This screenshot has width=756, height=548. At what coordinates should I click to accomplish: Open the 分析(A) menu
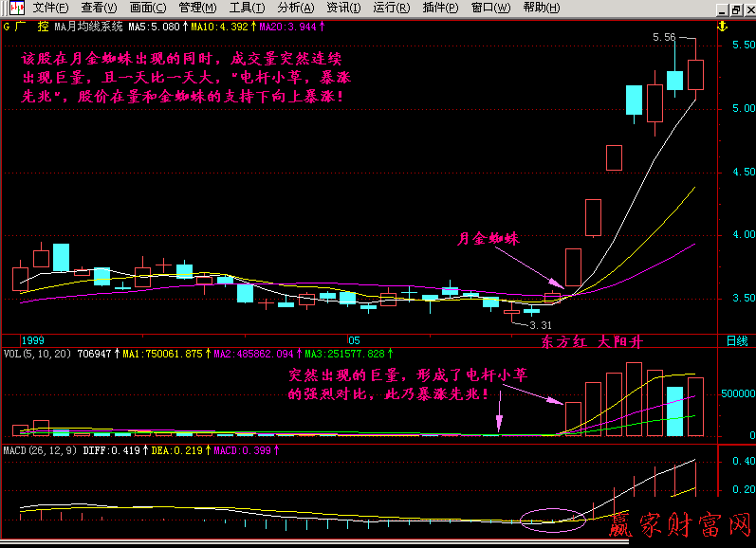(x=295, y=8)
